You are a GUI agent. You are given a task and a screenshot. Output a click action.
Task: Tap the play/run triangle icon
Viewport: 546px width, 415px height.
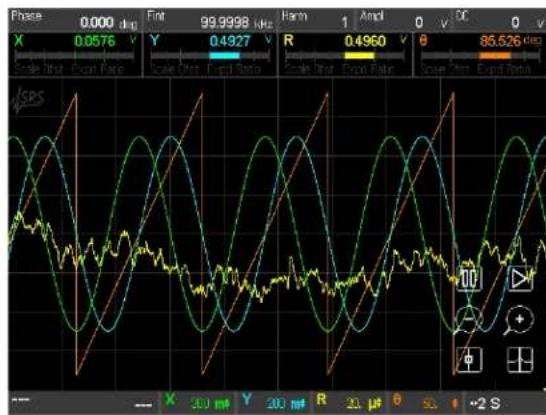(x=520, y=279)
